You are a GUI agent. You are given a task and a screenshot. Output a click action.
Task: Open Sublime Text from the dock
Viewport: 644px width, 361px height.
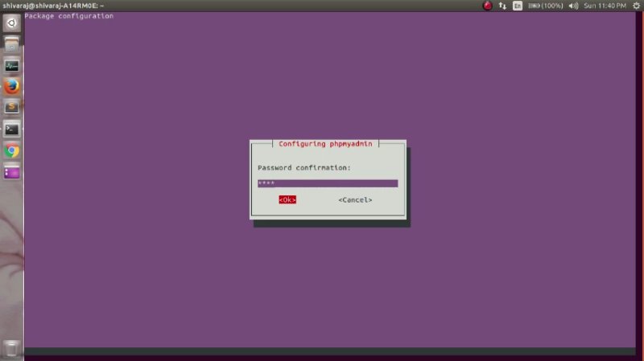11,109
